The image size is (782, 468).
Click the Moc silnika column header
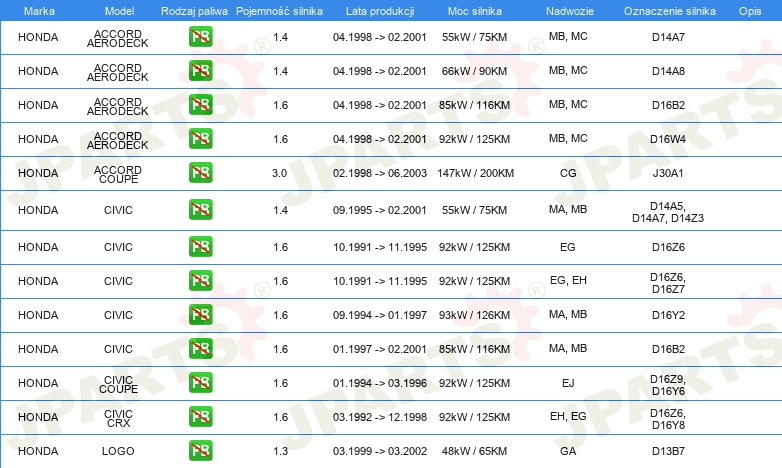[475, 11]
